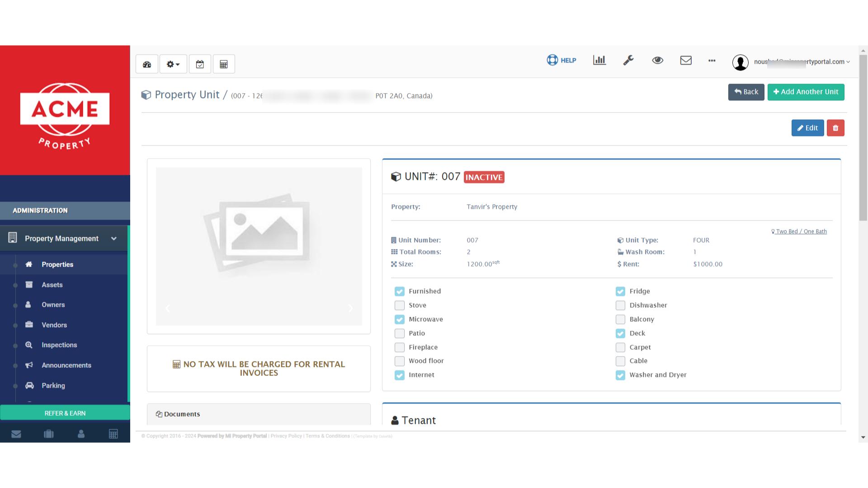
Task: Toggle the Furnished checkbox
Action: click(x=399, y=291)
